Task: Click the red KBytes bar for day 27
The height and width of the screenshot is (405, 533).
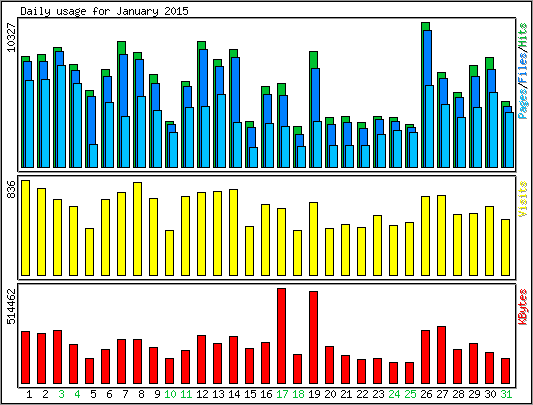Action: [442, 355]
